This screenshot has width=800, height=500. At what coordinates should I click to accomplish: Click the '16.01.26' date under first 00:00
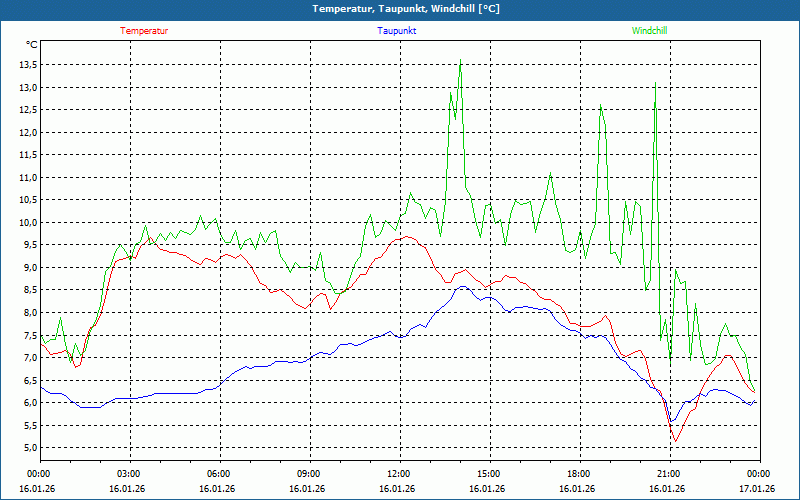click(37, 488)
